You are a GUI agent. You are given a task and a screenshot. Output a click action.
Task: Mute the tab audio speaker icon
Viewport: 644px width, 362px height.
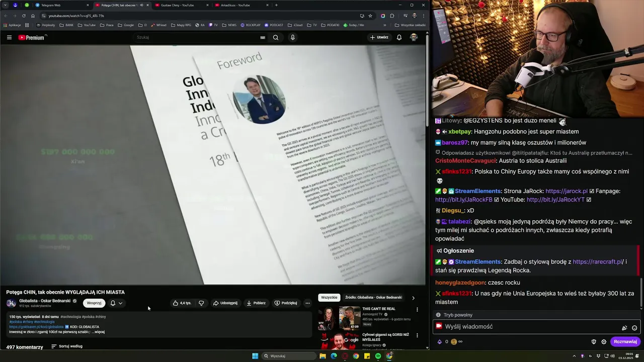coord(141,5)
